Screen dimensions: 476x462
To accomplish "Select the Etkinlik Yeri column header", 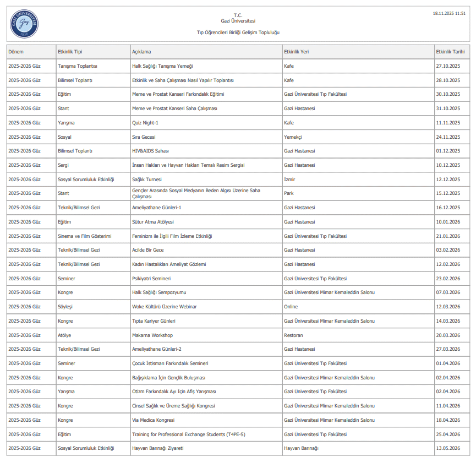I will tap(297, 52).
